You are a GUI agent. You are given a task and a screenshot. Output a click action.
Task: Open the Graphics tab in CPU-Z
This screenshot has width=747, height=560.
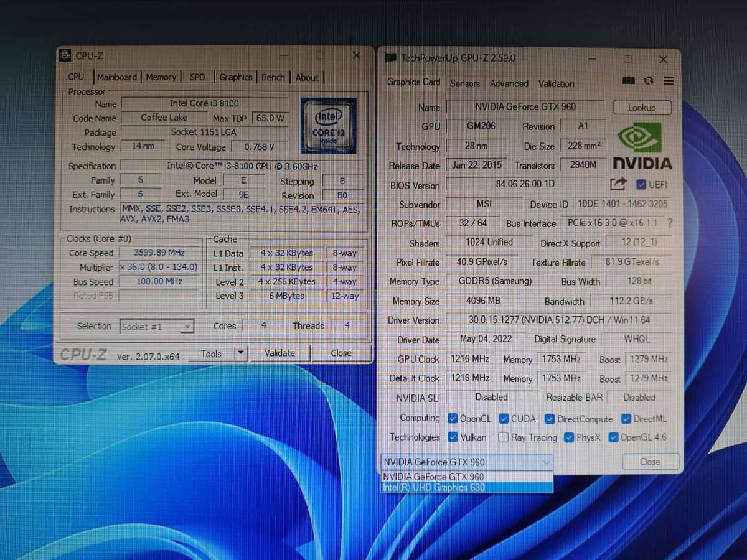(236, 77)
